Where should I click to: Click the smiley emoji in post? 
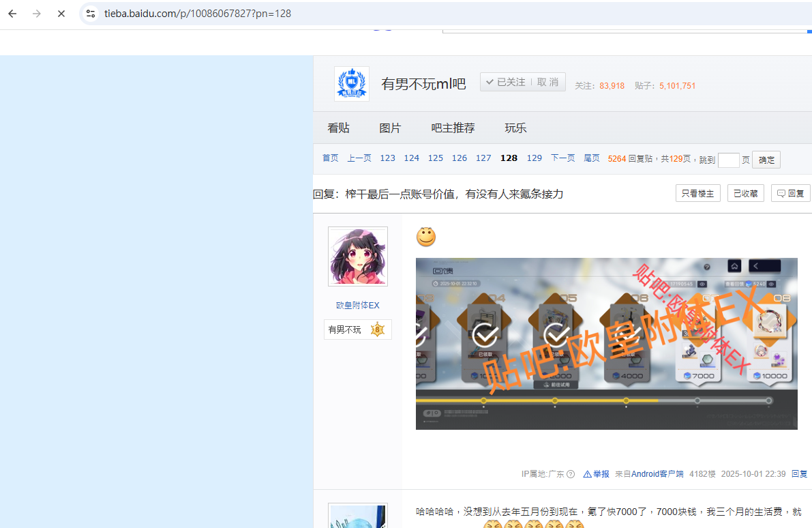[426, 237]
